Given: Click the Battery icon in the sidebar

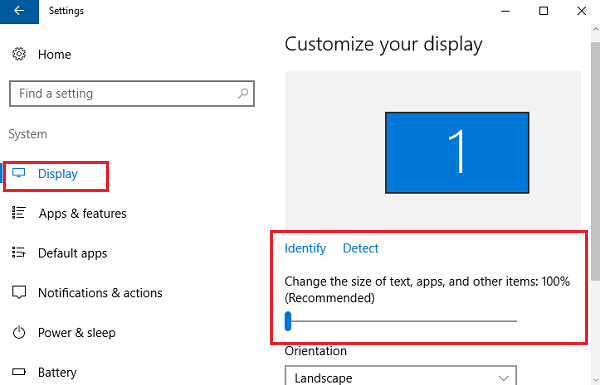Looking at the screenshot, I should pyautogui.click(x=19, y=372).
